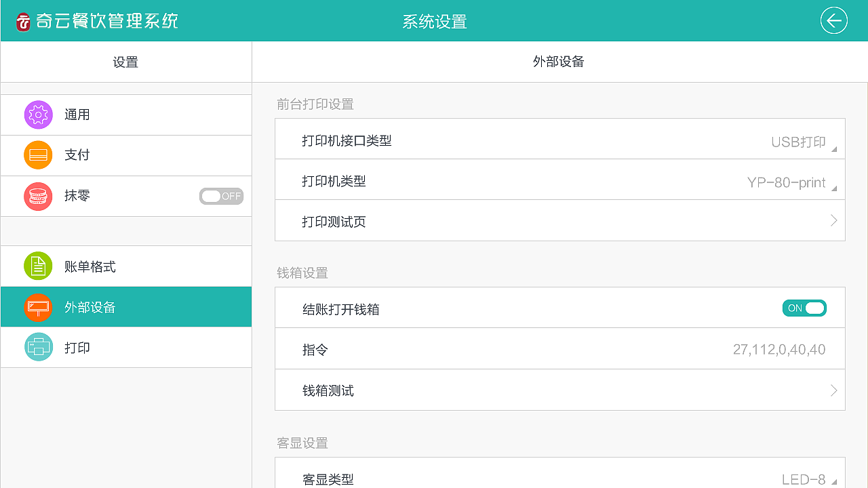This screenshot has height=488, width=868.
Task: Select the purple gear 通用 icon
Action: (x=38, y=115)
